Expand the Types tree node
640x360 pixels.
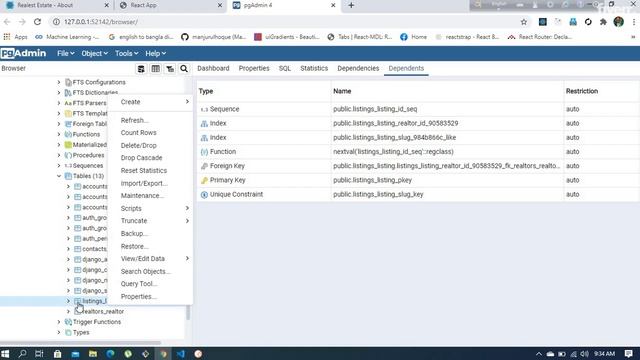(x=59, y=332)
